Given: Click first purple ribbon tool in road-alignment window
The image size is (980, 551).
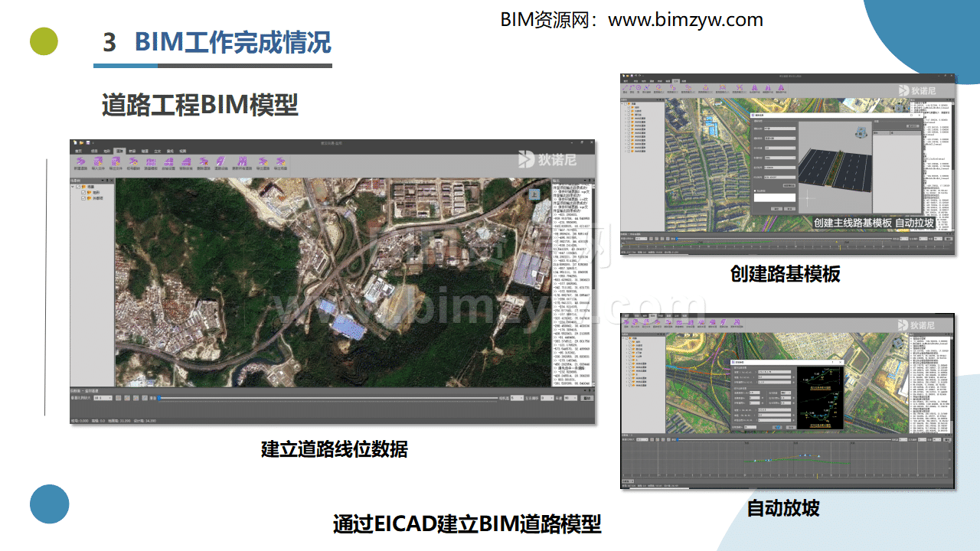Looking at the screenshot, I should (x=81, y=164).
